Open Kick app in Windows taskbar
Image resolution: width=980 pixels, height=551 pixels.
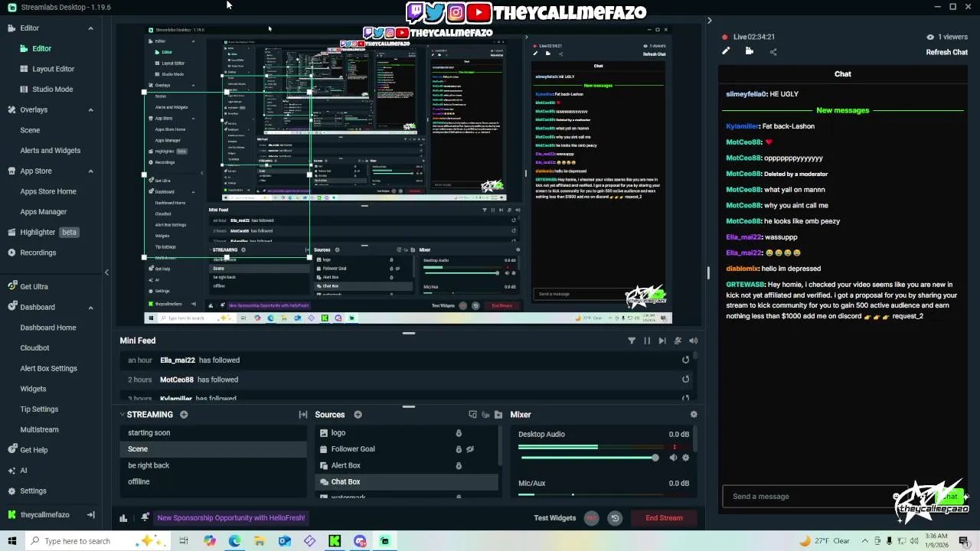tap(335, 541)
